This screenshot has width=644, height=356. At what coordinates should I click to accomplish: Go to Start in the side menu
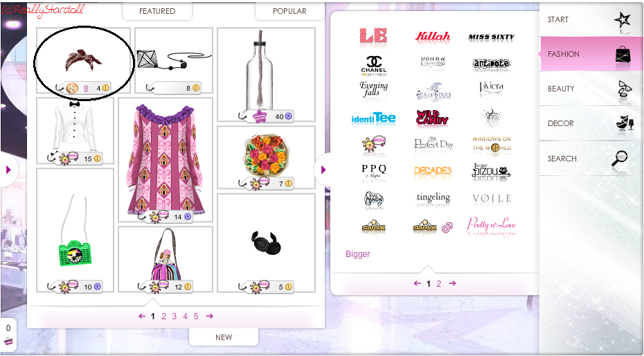click(591, 19)
